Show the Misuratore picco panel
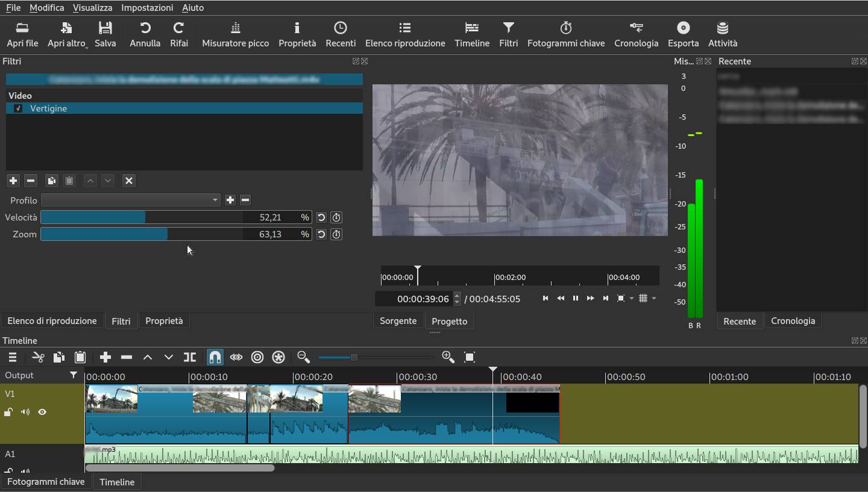Image resolution: width=868 pixels, height=492 pixels. [236, 35]
